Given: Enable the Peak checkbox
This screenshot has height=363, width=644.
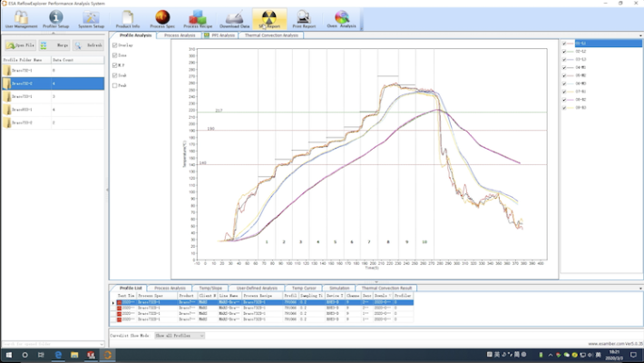Looking at the screenshot, I should pos(114,85).
